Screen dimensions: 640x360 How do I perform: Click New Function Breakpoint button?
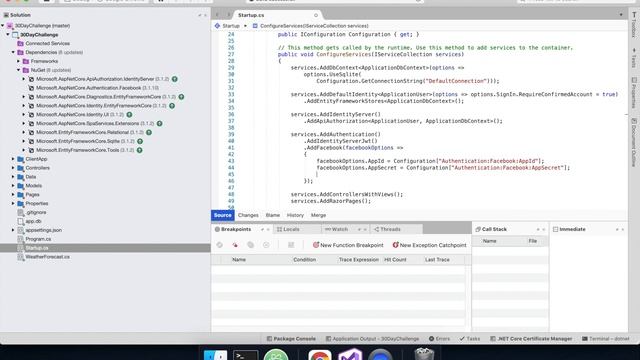tap(348, 245)
